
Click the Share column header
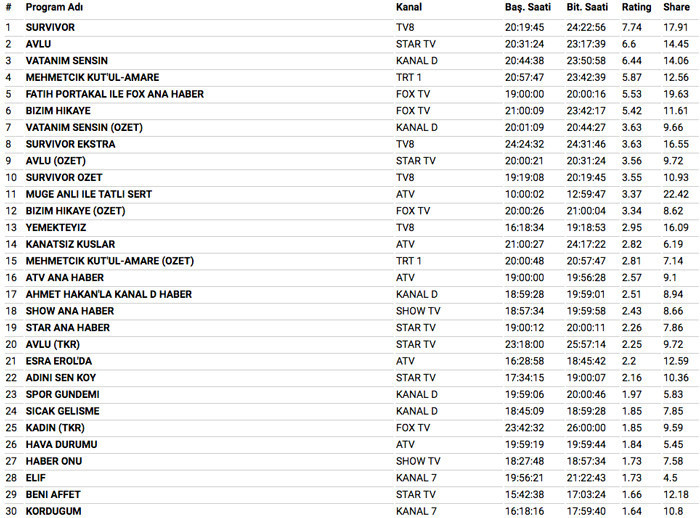tap(676, 7)
